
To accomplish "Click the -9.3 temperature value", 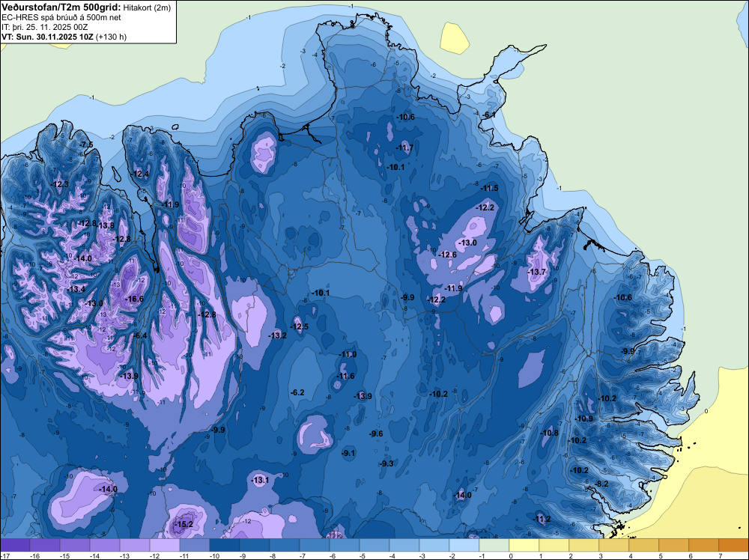I will click(x=386, y=463).
